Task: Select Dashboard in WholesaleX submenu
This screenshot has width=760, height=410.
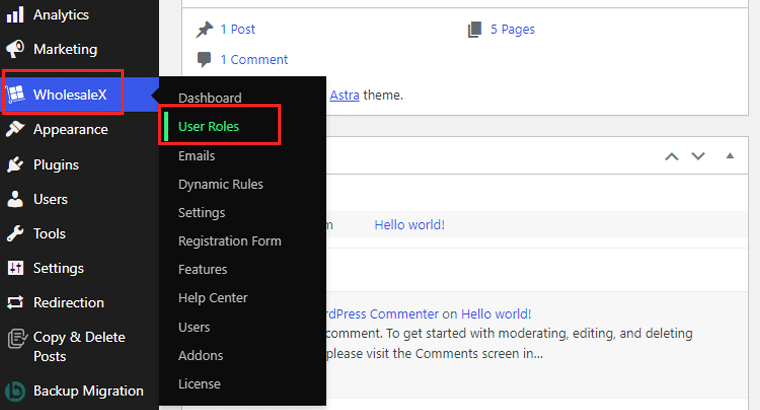Action: tap(209, 98)
